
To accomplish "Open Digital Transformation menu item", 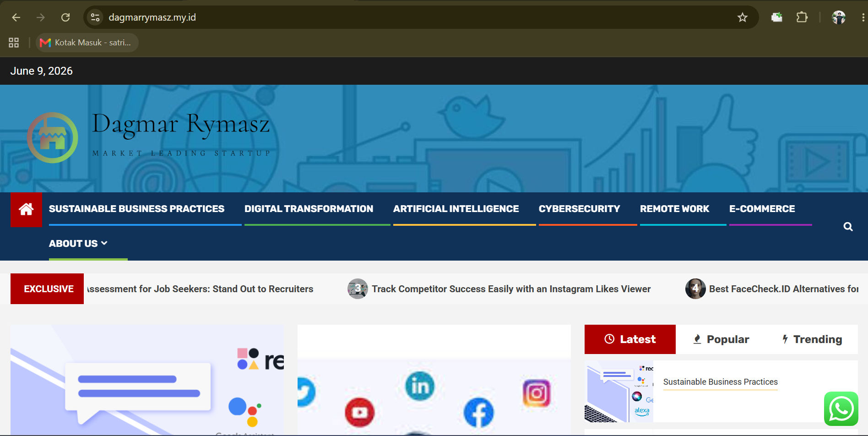I will [x=309, y=209].
